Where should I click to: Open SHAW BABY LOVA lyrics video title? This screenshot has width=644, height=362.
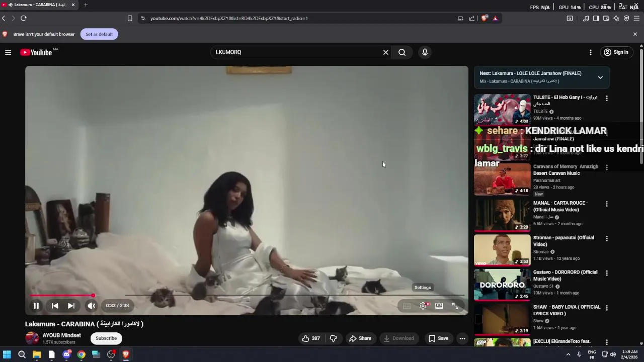pyautogui.click(x=567, y=310)
